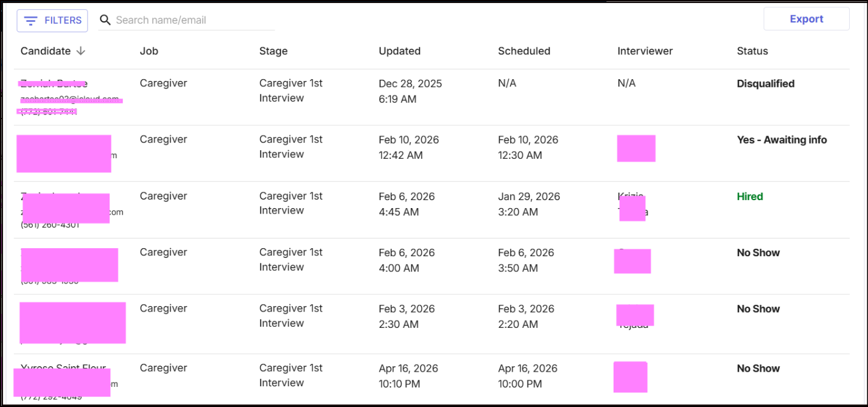Select the Feb 6 3:50 AM No Show row
Screen dimensions: 868x407
coord(432,266)
